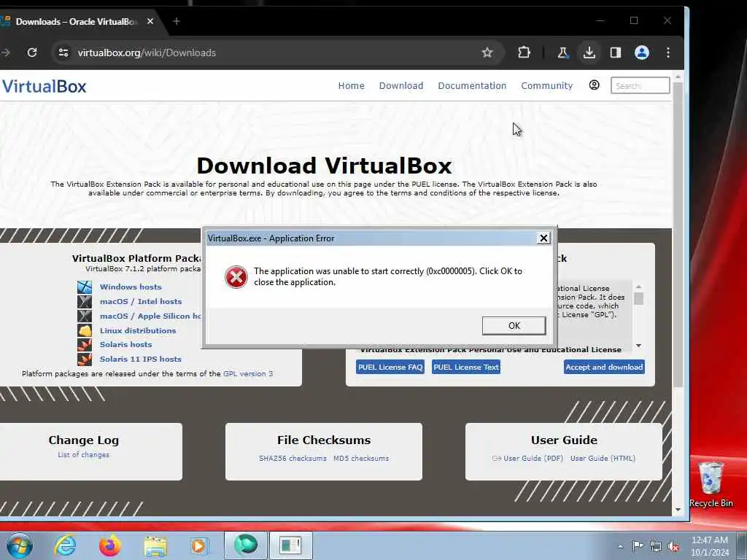Open site information icon in address bar
The height and width of the screenshot is (560, 747).
point(63,52)
